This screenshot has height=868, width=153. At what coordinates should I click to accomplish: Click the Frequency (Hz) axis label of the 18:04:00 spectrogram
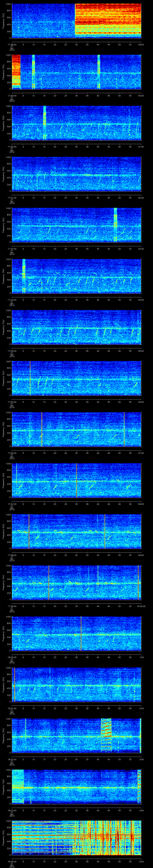(3, 838)
